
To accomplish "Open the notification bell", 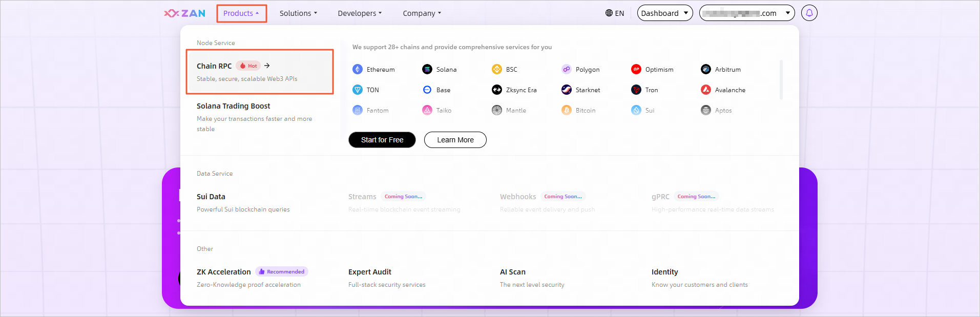I will tap(809, 13).
